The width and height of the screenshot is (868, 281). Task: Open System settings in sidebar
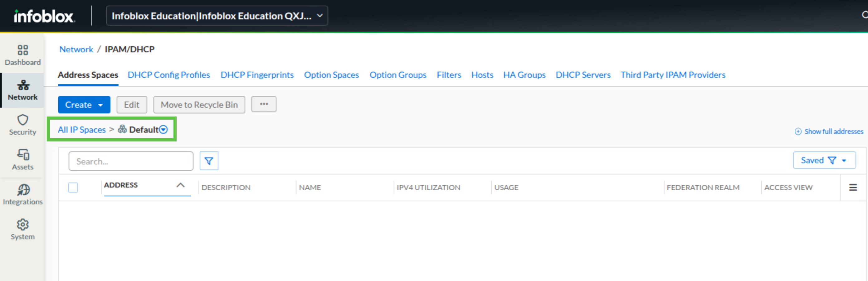22,230
